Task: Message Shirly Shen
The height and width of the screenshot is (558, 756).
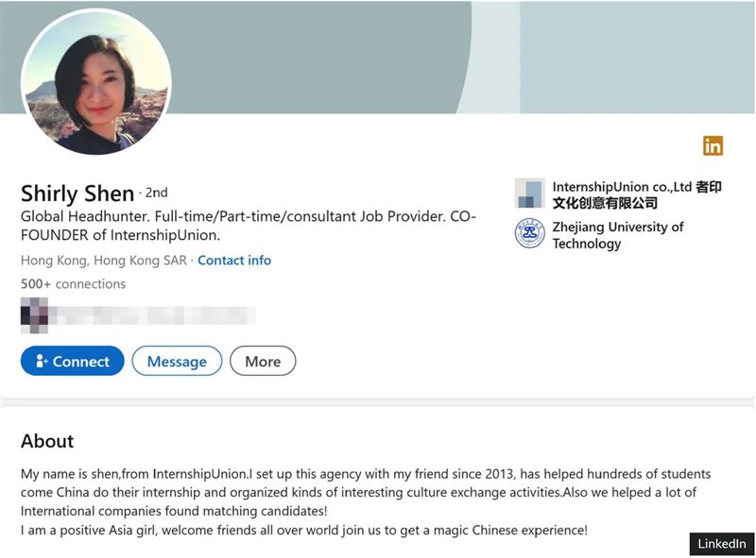Action: (177, 361)
